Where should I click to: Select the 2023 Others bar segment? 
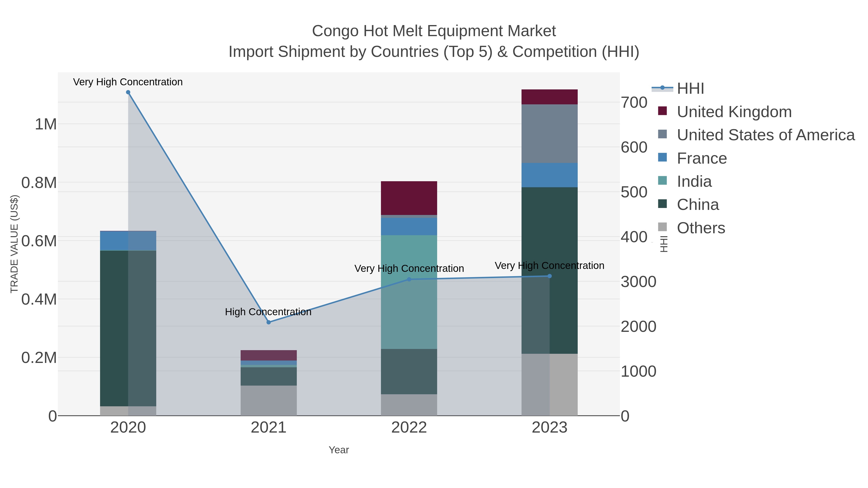(549, 385)
